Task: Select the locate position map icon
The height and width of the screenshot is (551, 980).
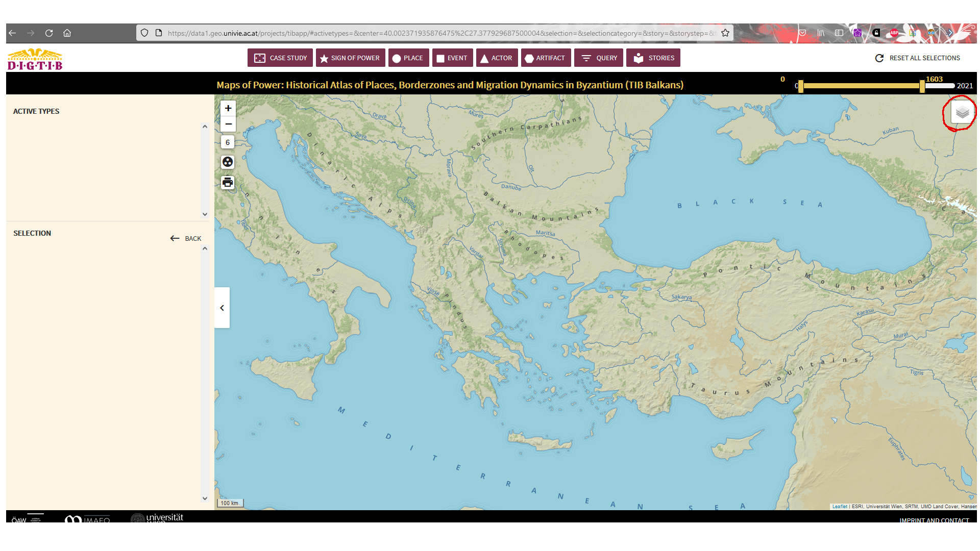Action: [x=228, y=162]
